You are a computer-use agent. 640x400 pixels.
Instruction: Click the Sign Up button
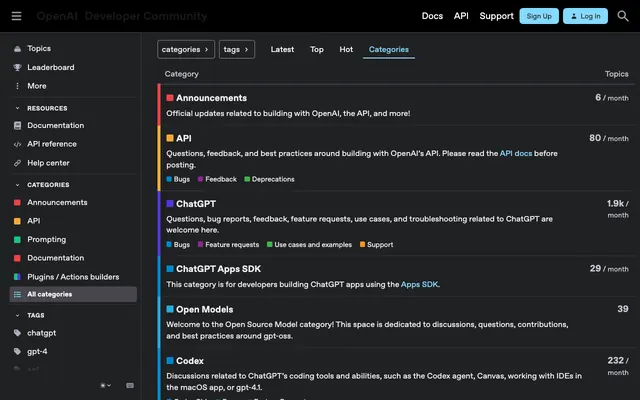[x=539, y=16]
